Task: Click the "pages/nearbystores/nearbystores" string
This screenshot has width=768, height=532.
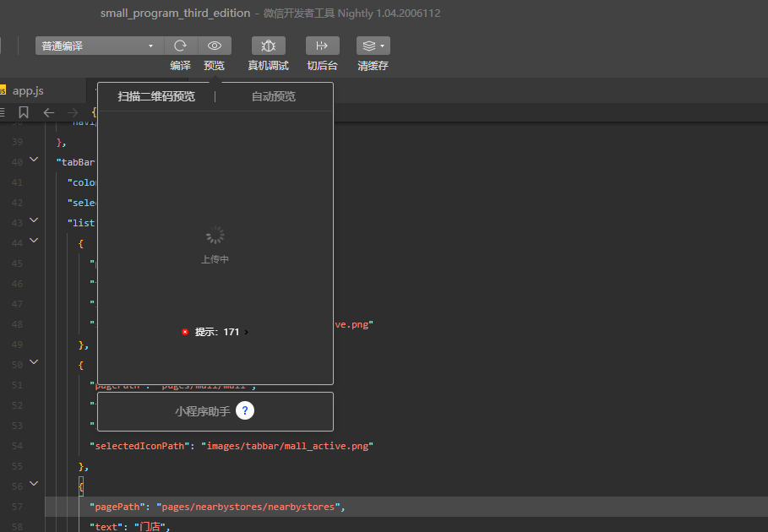Action: coord(248,507)
